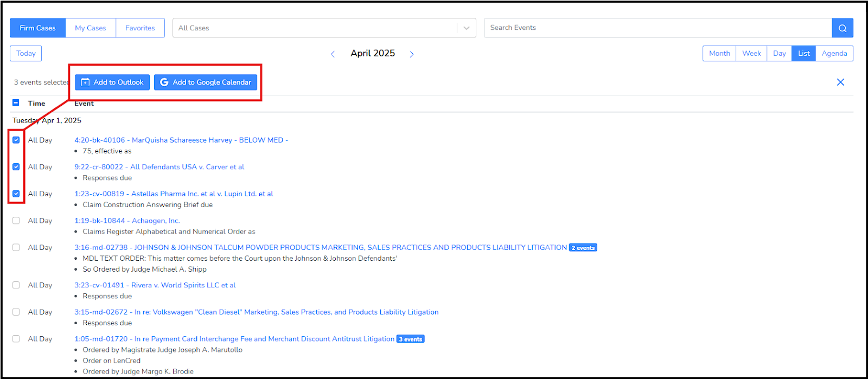Open Johnson & Johnson Talcum Powder litigation link
This screenshot has width=868, height=379.
coord(321,247)
